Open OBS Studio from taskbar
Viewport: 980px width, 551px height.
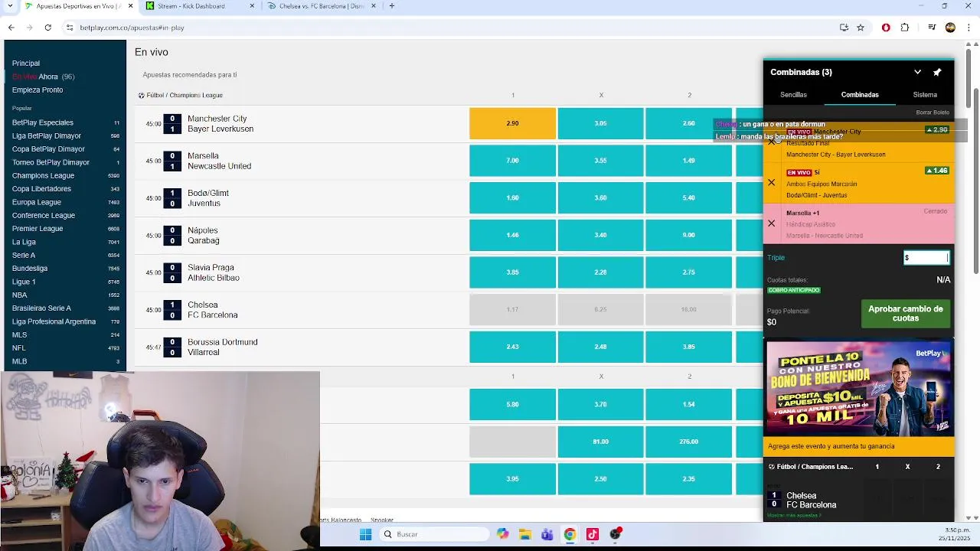(615, 534)
